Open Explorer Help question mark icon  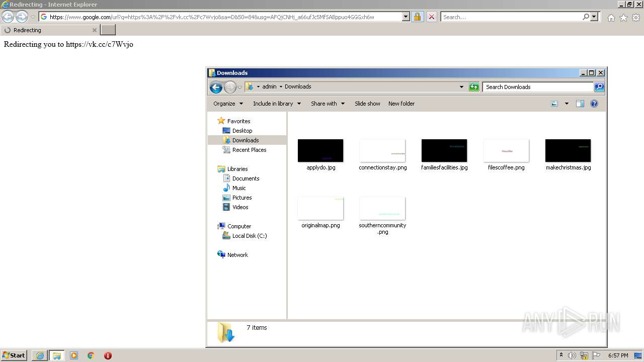[x=594, y=104]
